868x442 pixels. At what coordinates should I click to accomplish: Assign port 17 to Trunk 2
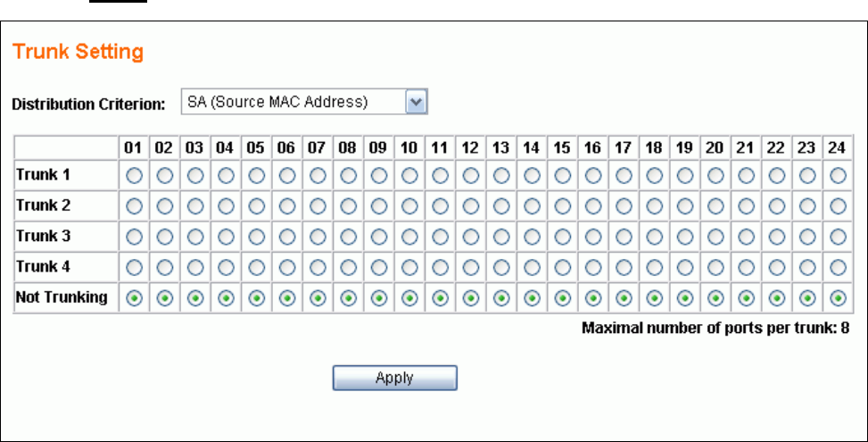click(x=624, y=206)
